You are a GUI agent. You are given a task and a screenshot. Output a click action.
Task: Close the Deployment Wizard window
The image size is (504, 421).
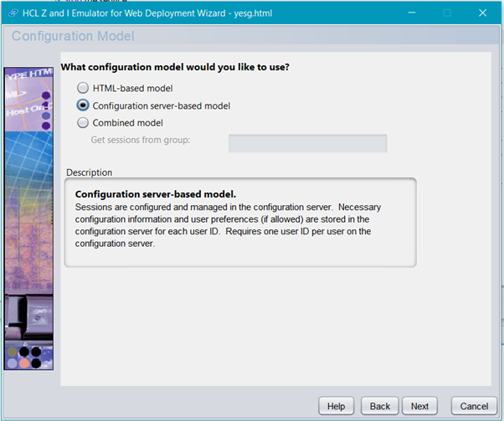tap(482, 13)
